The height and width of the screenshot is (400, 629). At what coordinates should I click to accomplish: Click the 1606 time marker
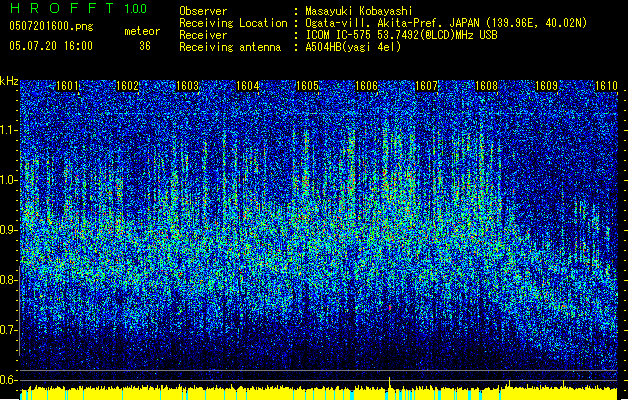pos(367,86)
